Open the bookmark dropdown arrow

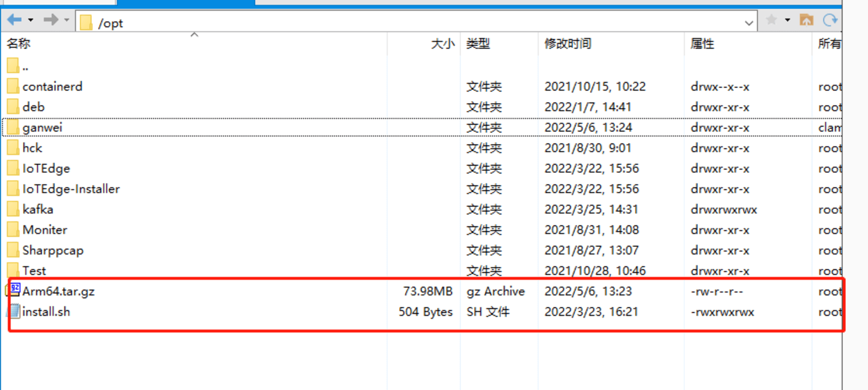pyautogui.click(x=788, y=20)
